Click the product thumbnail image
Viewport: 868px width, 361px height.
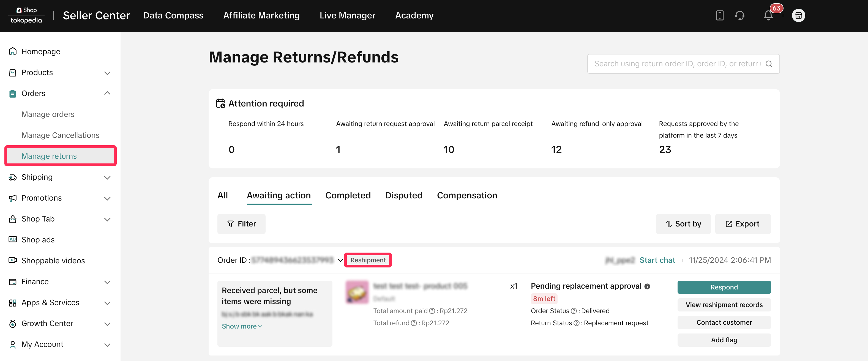pos(357,292)
